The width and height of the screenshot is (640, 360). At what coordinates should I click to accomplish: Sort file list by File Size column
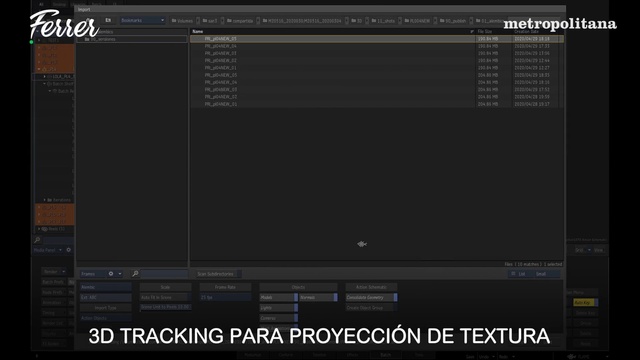[485, 31]
